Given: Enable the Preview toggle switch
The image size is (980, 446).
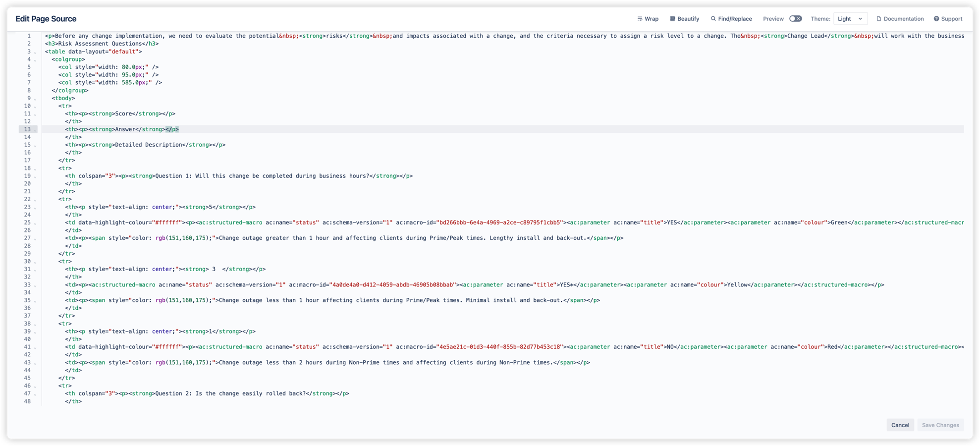Looking at the screenshot, I should click(796, 18).
